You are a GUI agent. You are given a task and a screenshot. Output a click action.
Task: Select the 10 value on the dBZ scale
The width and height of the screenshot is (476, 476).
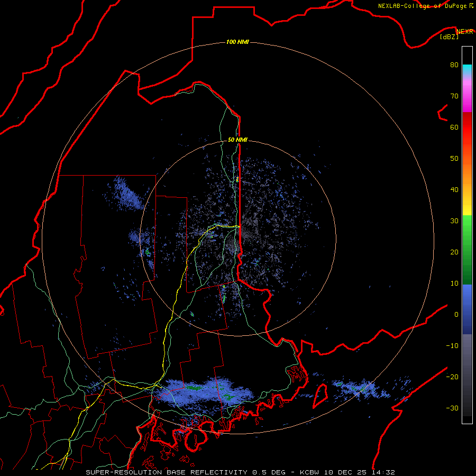[454, 283]
